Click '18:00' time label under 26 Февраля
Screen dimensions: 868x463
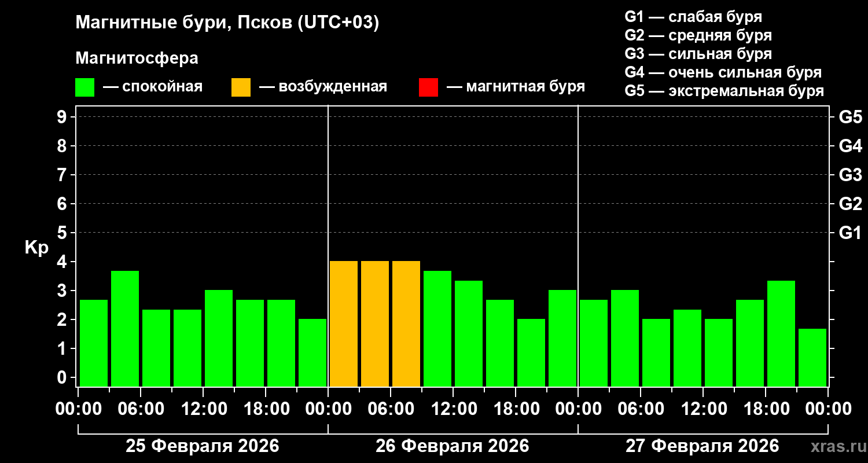(x=516, y=409)
